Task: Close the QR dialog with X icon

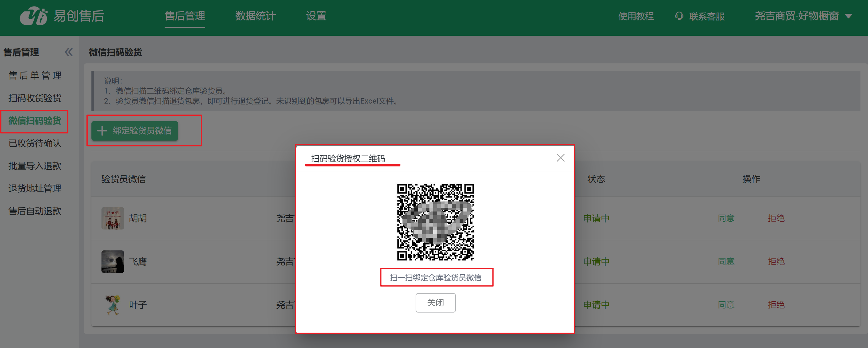Action: pyautogui.click(x=560, y=158)
